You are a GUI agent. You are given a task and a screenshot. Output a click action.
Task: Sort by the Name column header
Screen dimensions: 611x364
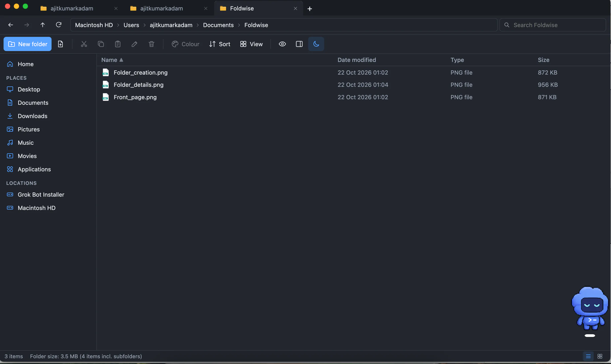point(112,60)
